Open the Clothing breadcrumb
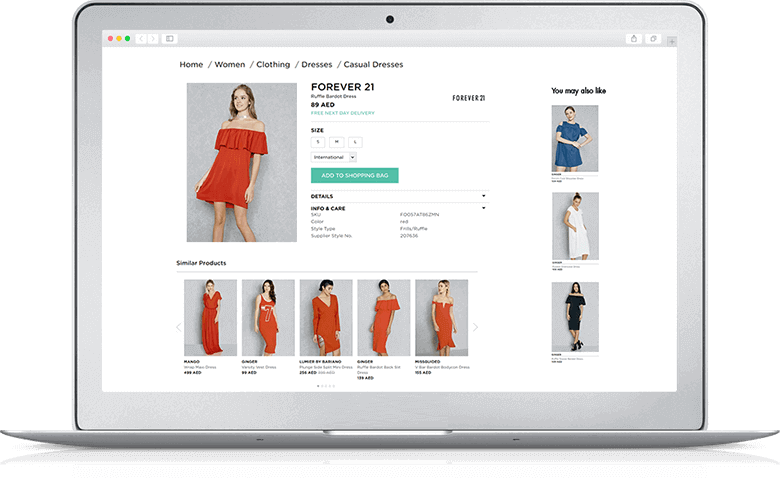 click(273, 65)
